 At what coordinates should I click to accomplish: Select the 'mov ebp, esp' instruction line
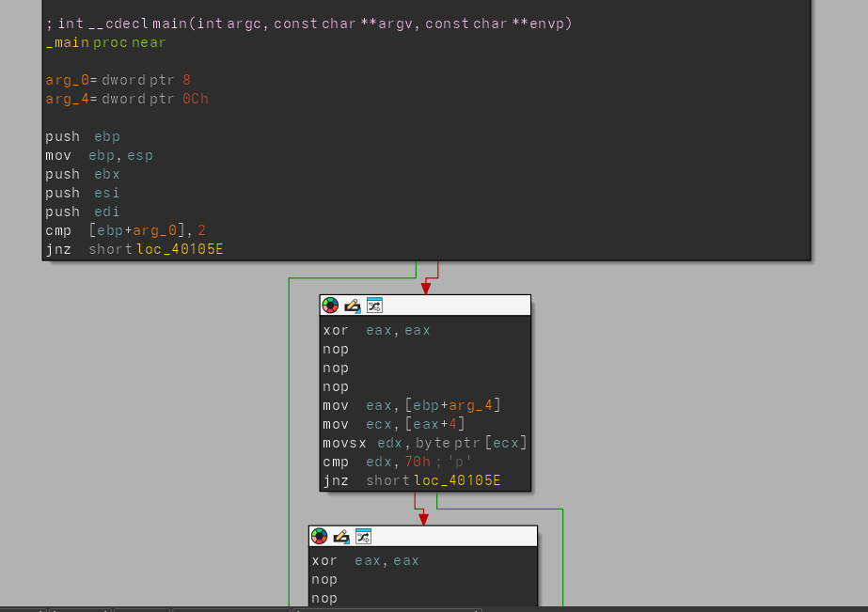click(99, 155)
